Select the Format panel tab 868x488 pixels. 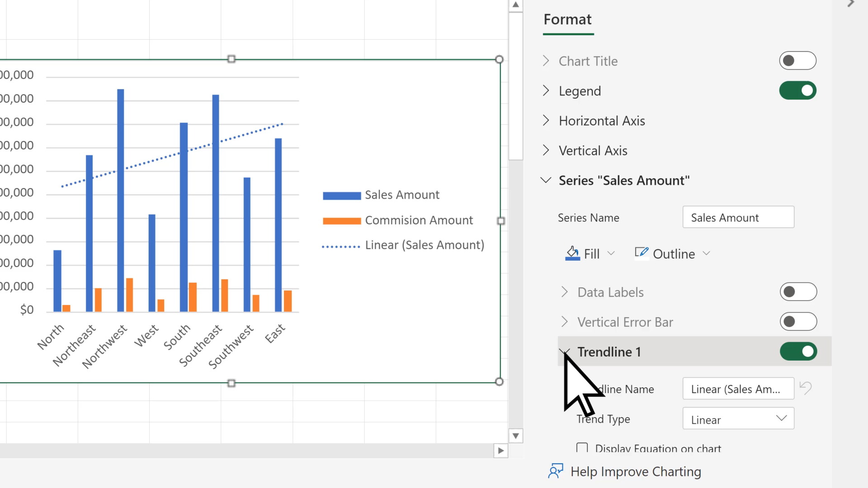567,19
